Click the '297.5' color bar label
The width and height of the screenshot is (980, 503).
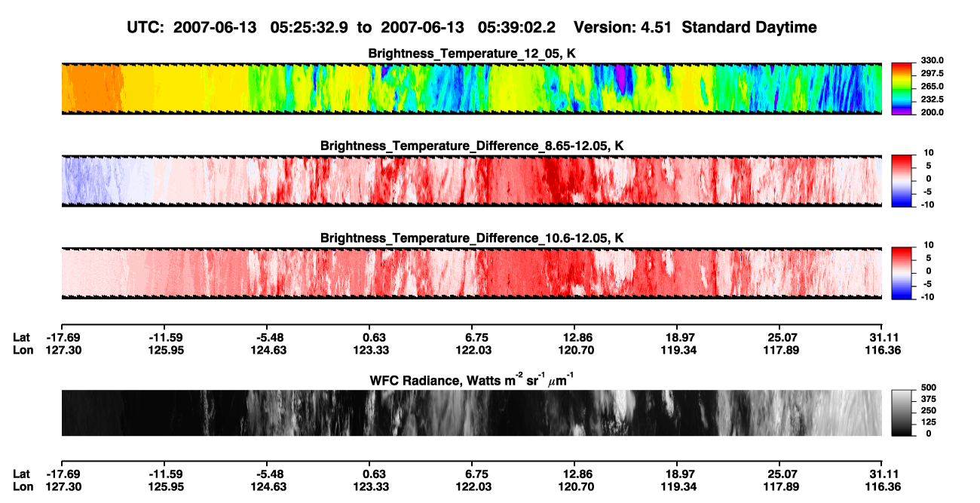click(932, 74)
